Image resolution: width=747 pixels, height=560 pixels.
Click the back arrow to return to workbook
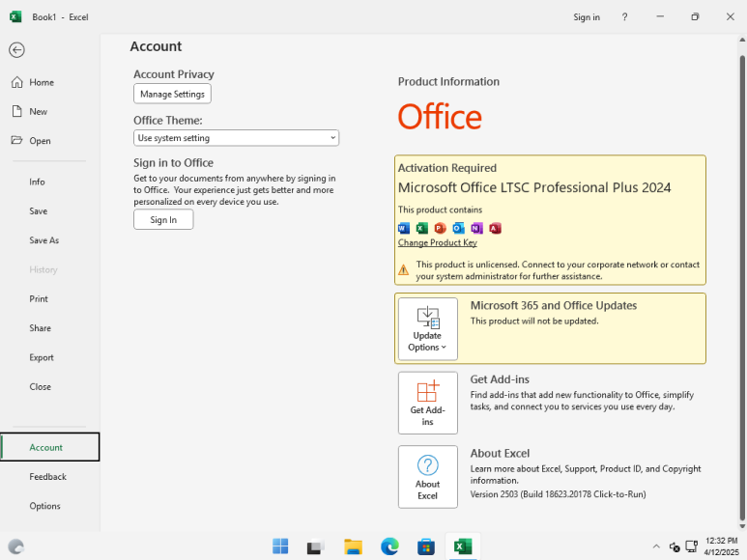16,50
